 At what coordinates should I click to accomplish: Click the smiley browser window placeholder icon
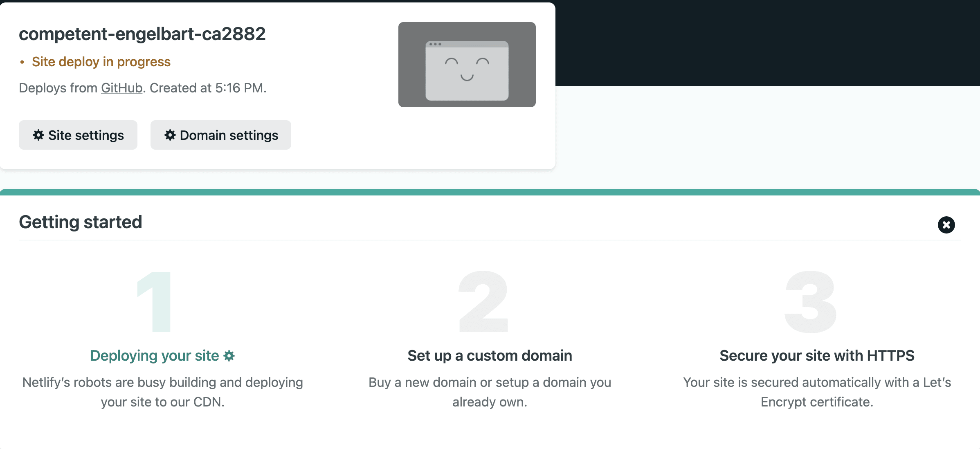(x=467, y=70)
